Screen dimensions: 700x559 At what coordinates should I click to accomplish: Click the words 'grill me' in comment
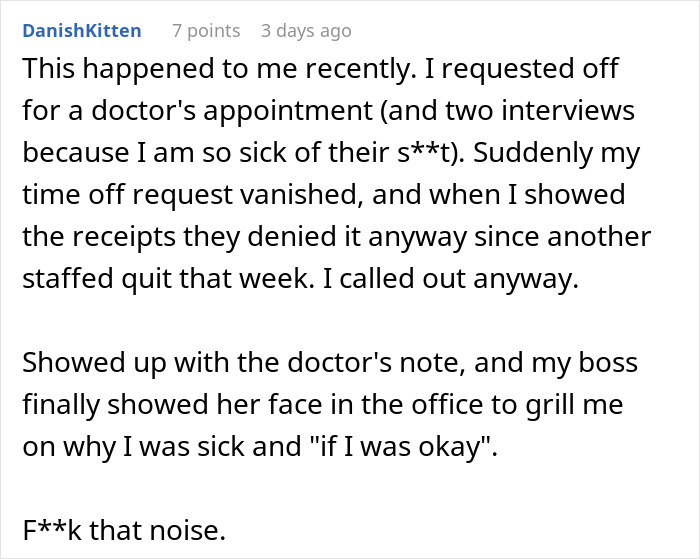click(x=601, y=406)
